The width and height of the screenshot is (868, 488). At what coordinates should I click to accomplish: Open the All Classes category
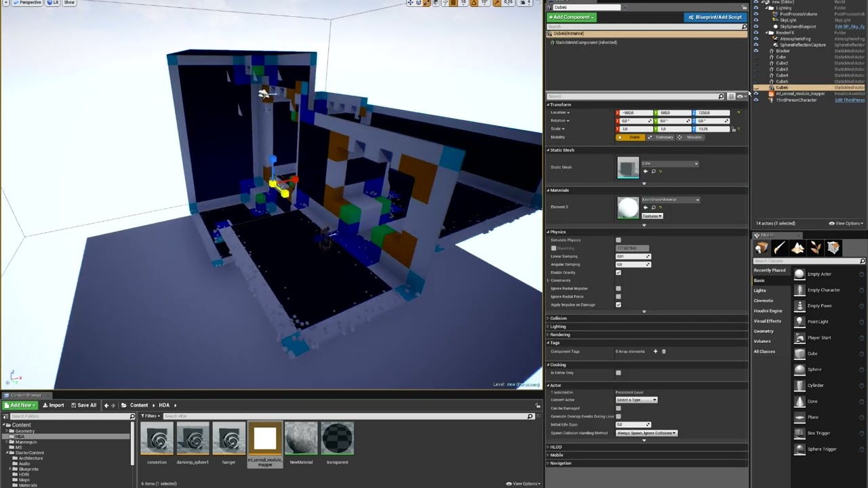(x=764, y=352)
